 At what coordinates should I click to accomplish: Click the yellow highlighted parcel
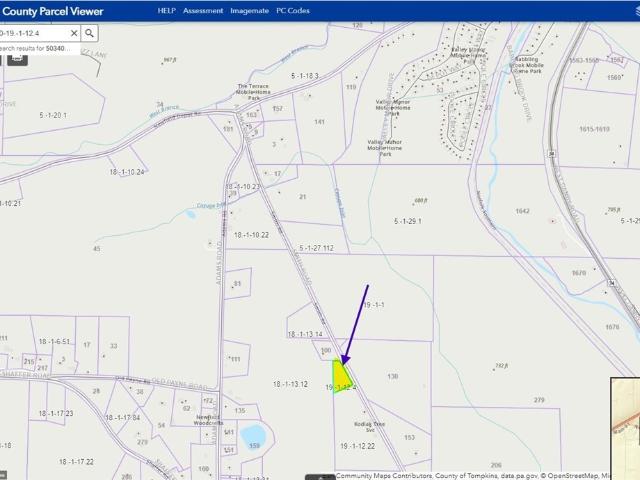tap(340, 376)
